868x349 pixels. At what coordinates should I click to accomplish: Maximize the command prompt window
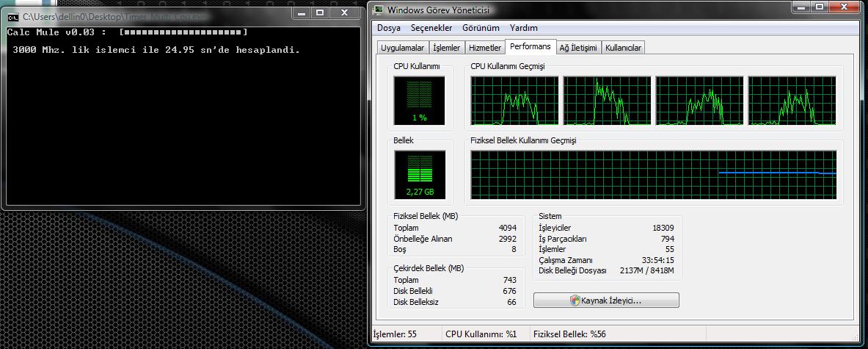[x=319, y=12]
